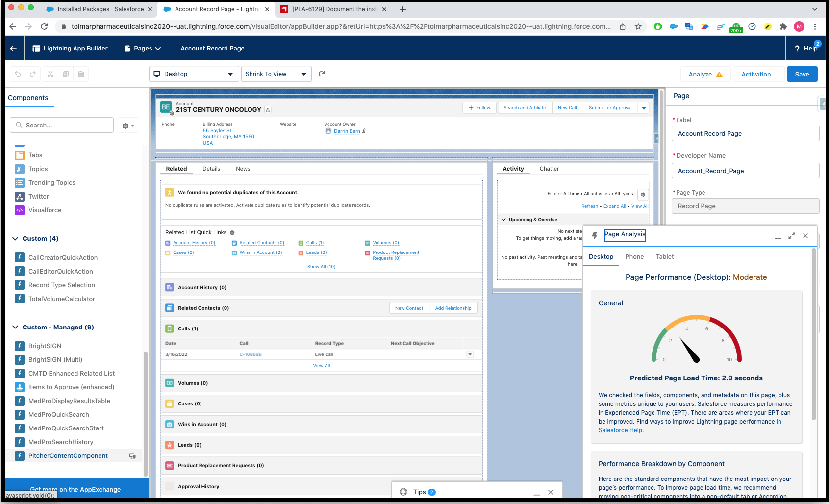Refresh the canvas preview
Screen dimensions: 829x504
pyautogui.click(x=322, y=74)
